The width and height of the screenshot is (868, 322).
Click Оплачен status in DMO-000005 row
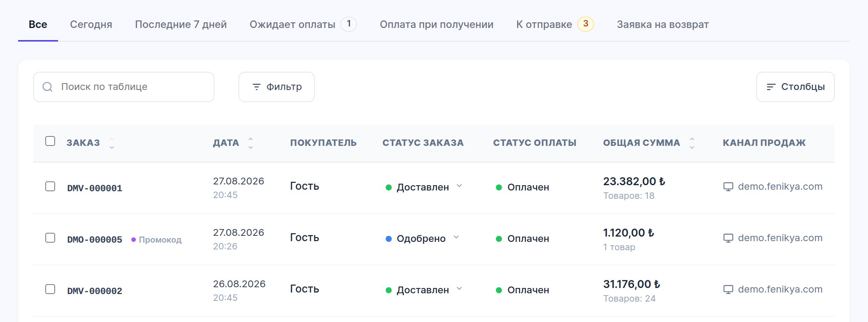point(522,238)
